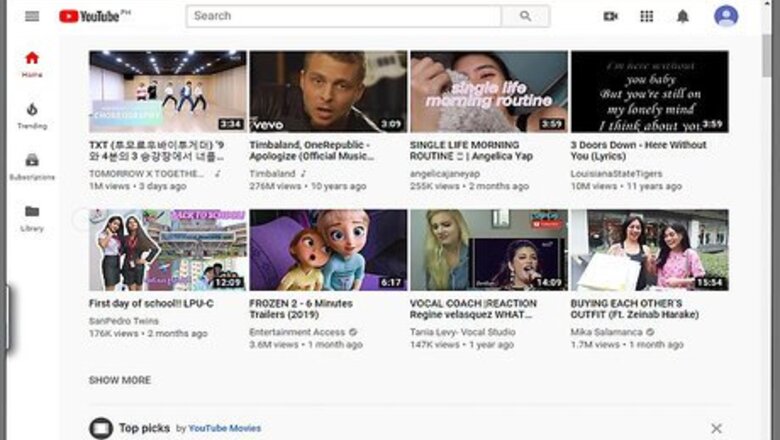Click inside the Search field
This screenshot has height=440, width=780.
pyautogui.click(x=343, y=16)
